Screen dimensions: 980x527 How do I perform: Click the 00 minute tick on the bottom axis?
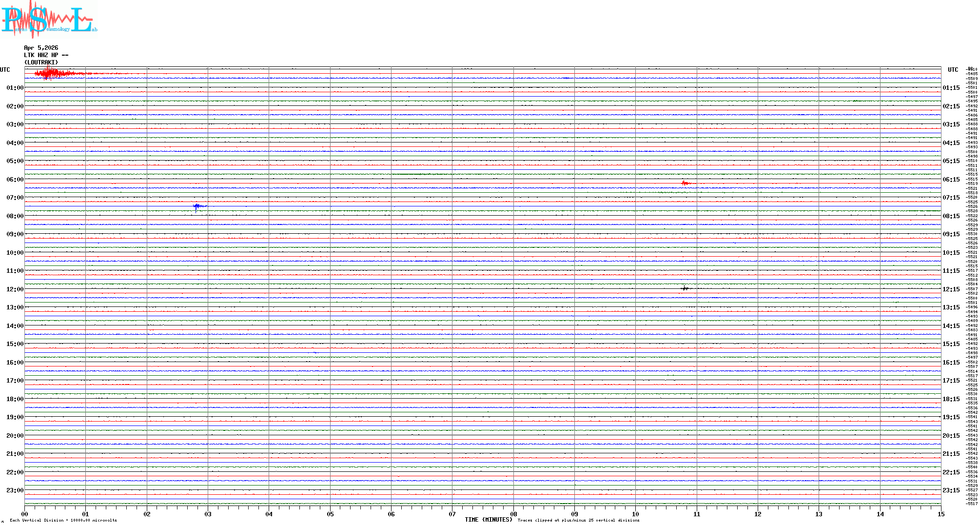pyautogui.click(x=25, y=514)
